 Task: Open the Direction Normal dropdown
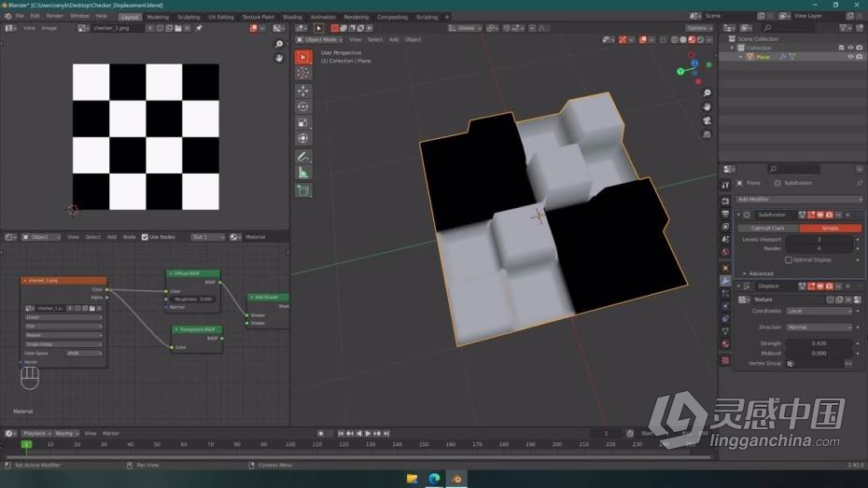(819, 327)
